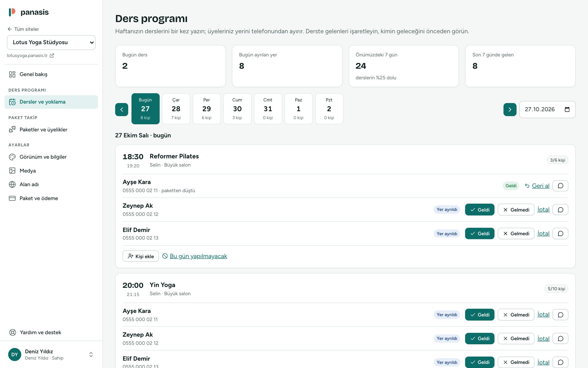Click Kişi ekle in Reformer Pilates
Viewport: 588px width, 368px height.
(141, 256)
